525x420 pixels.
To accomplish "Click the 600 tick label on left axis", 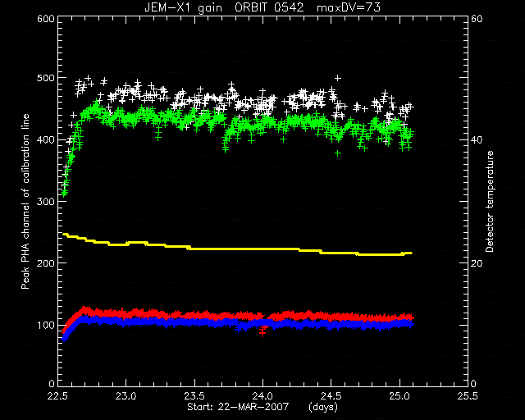I will [46, 18].
